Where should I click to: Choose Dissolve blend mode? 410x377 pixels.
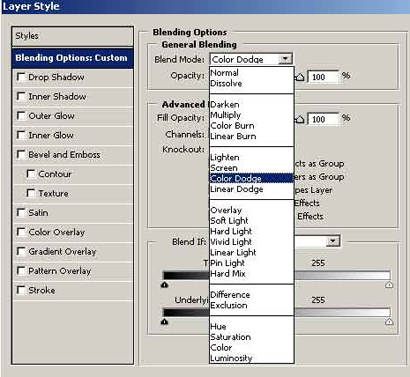(251, 83)
